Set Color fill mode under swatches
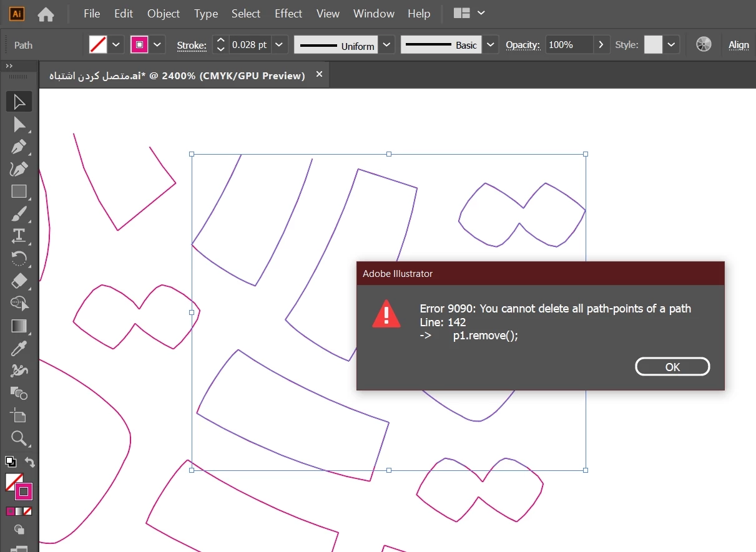The height and width of the screenshot is (552, 756). [10, 511]
